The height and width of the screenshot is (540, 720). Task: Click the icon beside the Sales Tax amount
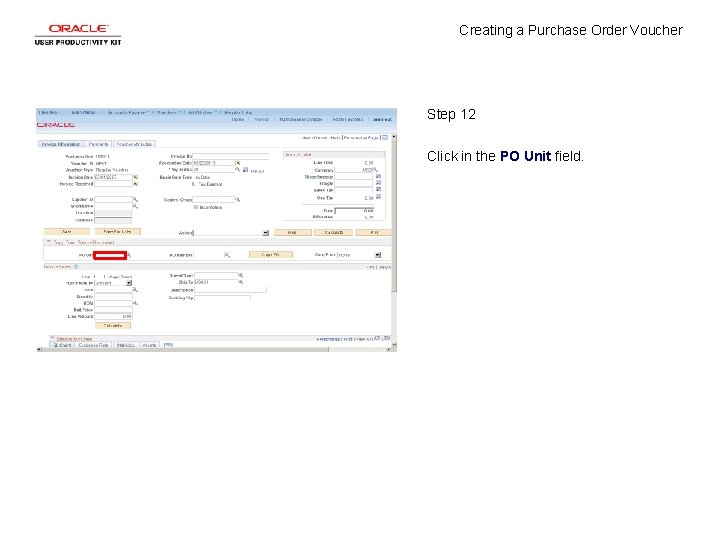[378, 189]
